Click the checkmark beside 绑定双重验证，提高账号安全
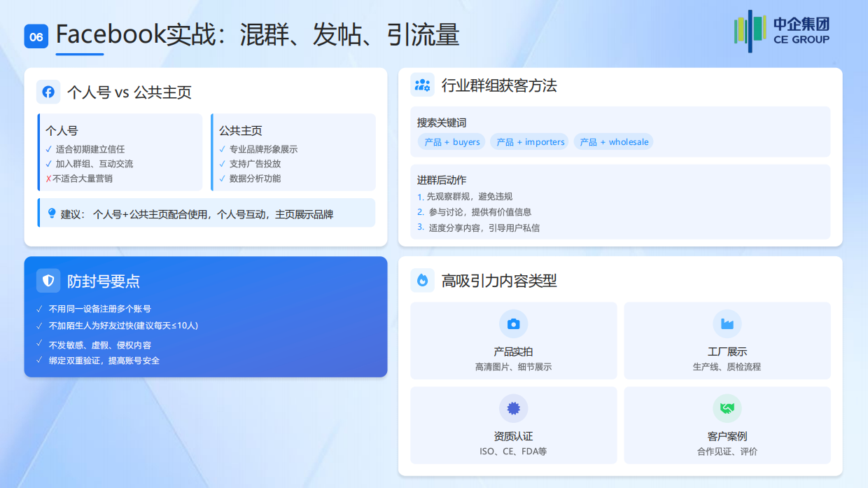This screenshot has width=868, height=488. (x=40, y=361)
